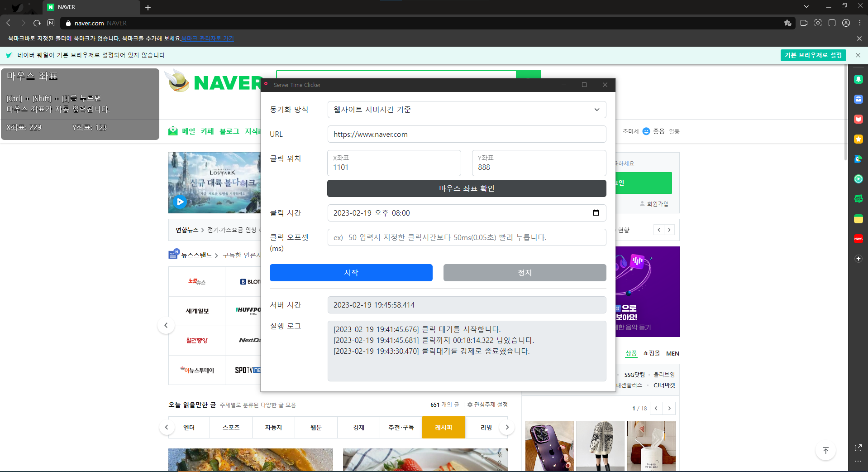The image size is (868, 472).
Task: Go back using the browser back arrow
Action: coord(8,23)
